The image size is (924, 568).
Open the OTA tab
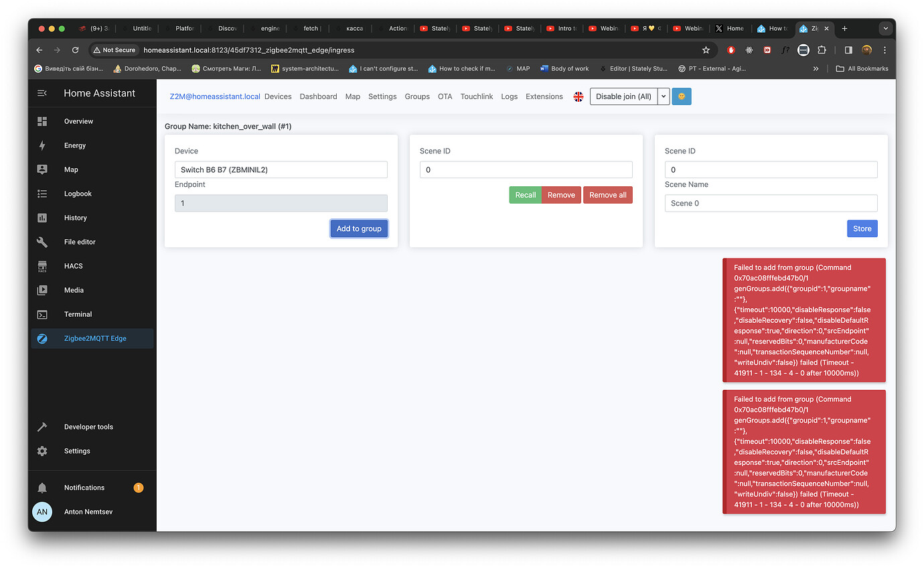tap(445, 96)
